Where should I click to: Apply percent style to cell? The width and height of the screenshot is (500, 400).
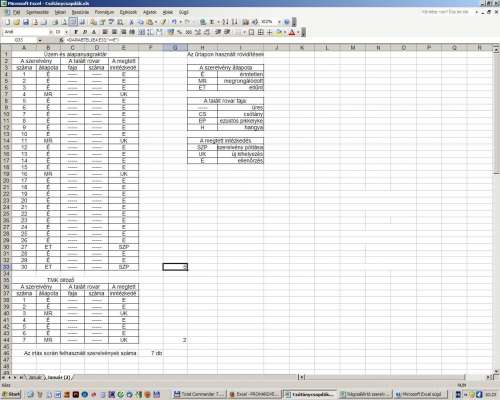point(179,32)
